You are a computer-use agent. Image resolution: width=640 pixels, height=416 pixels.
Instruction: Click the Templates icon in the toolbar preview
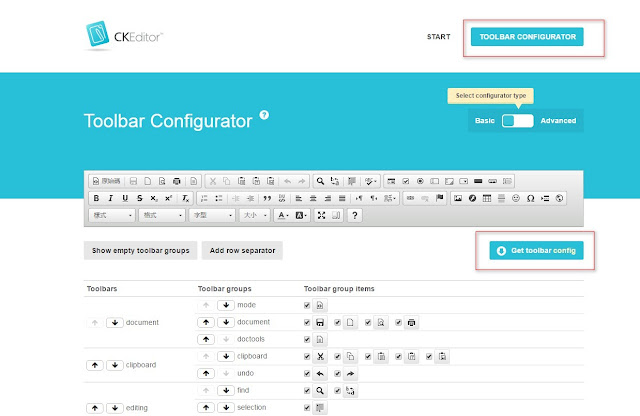click(194, 181)
